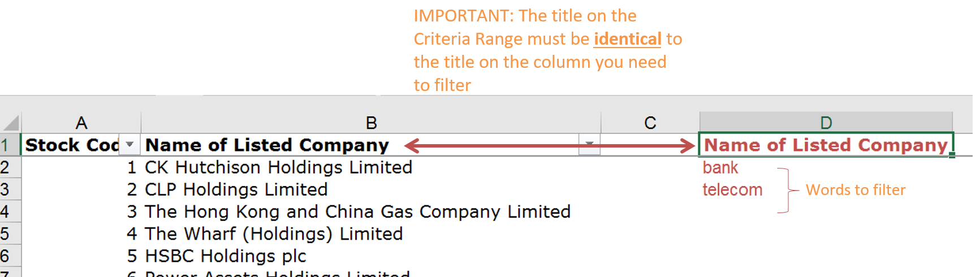Select the Wharf (Holdings) Limited cell
This screenshot has height=277, width=980.
pos(274,234)
